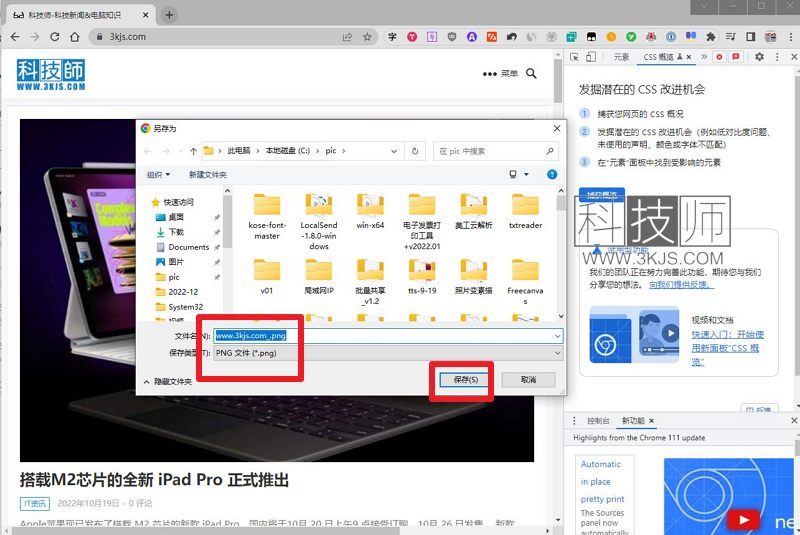Collapse folders with 隐藏文件夹
The width and height of the screenshot is (800, 535).
click(168, 381)
